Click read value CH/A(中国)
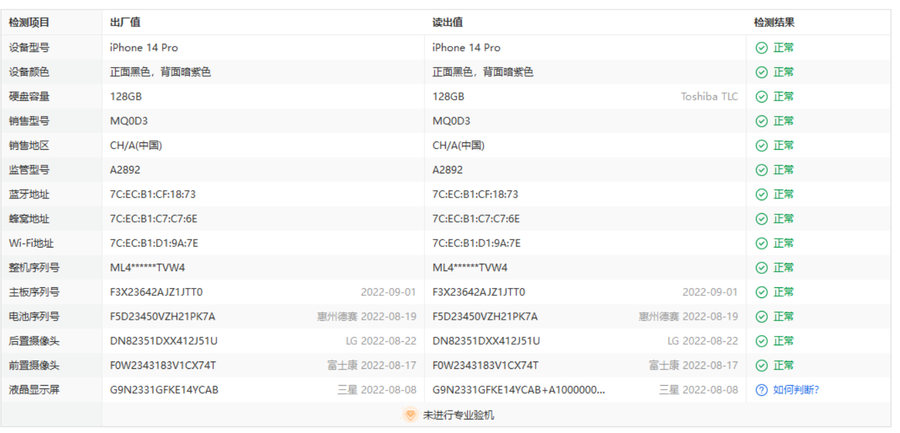This screenshot has height=433, width=900. (x=458, y=145)
